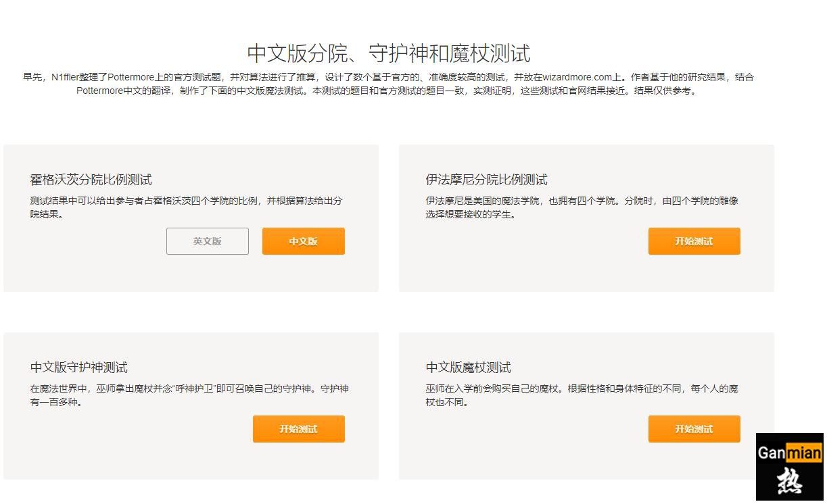
Task: Click the 中文版魔杖测试 card title
Action: coord(469,368)
